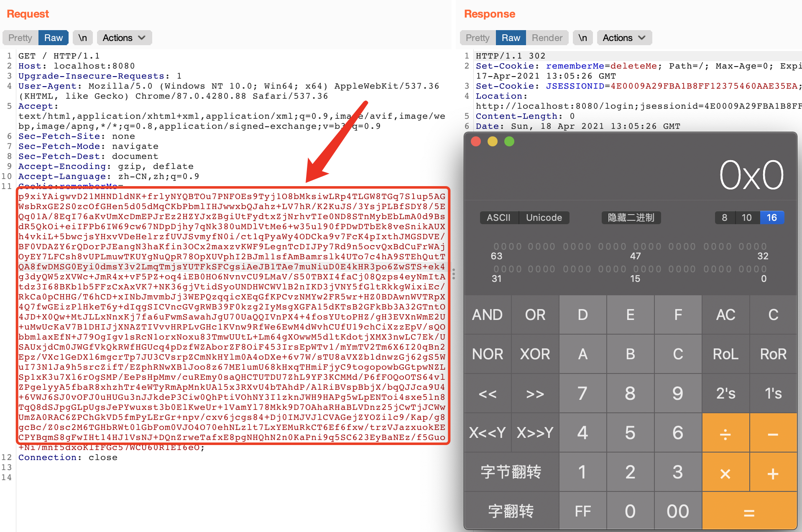Switch Request view to Pretty tab
This screenshot has height=532, width=802.
click(20, 38)
